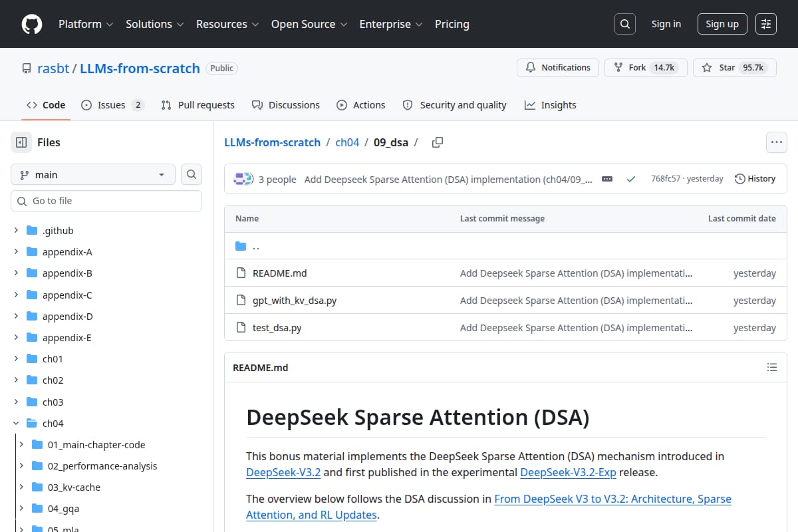Viewport: 798px width, 532px height.
Task: Collapse the ch04 folder chevron
Action: coord(16,424)
